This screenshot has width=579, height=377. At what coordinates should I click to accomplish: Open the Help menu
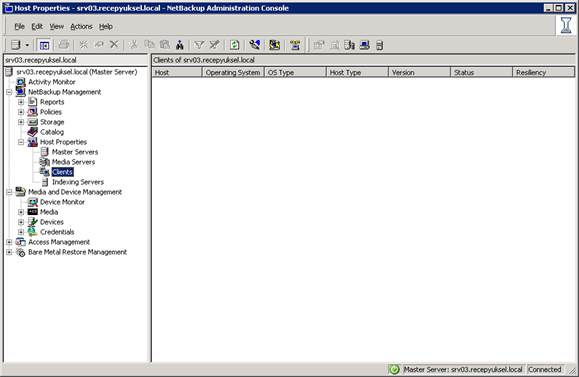click(x=106, y=27)
